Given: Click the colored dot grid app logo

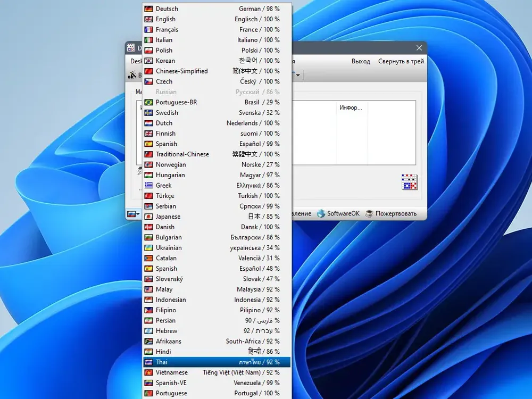Looking at the screenshot, I should point(409,182).
